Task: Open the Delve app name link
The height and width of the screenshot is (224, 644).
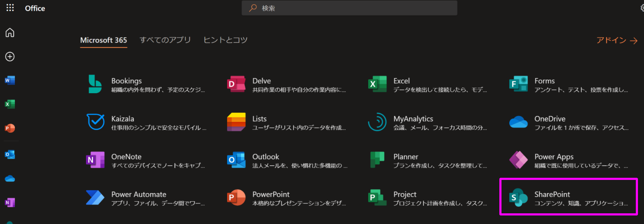Action: click(x=262, y=81)
